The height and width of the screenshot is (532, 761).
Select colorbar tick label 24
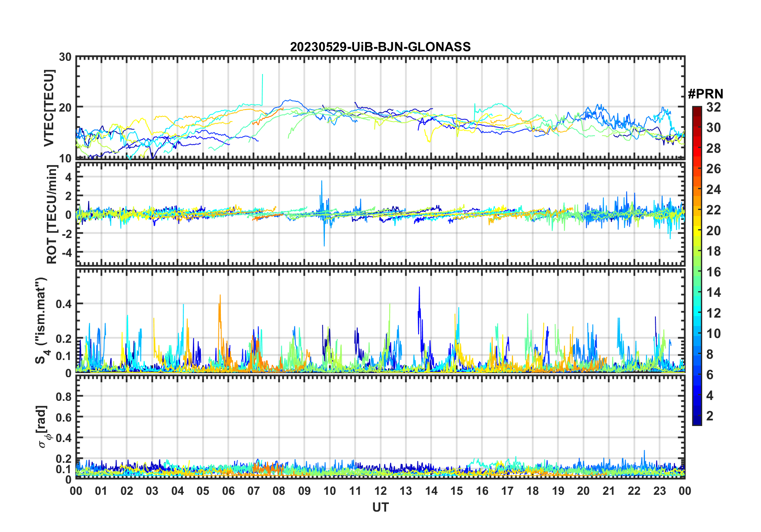(x=713, y=190)
